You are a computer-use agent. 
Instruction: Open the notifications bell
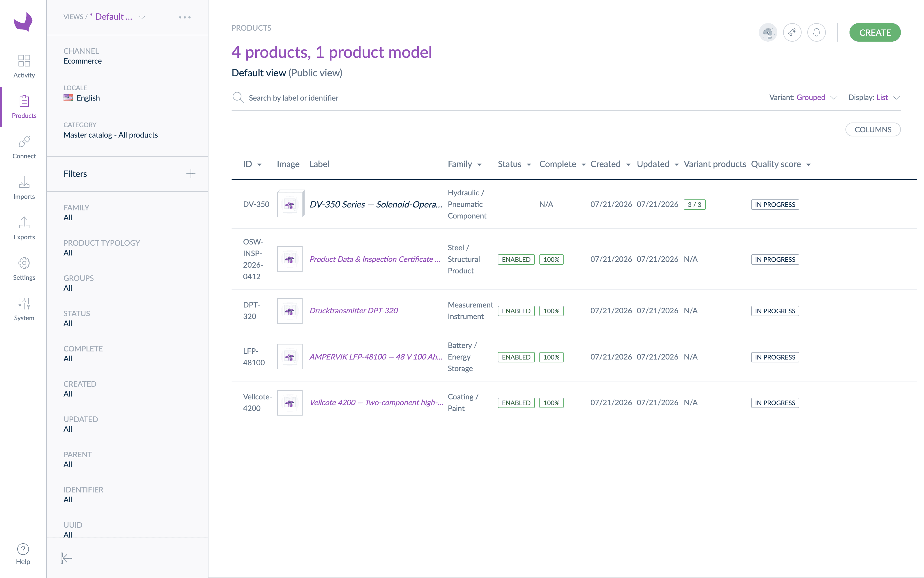click(816, 32)
